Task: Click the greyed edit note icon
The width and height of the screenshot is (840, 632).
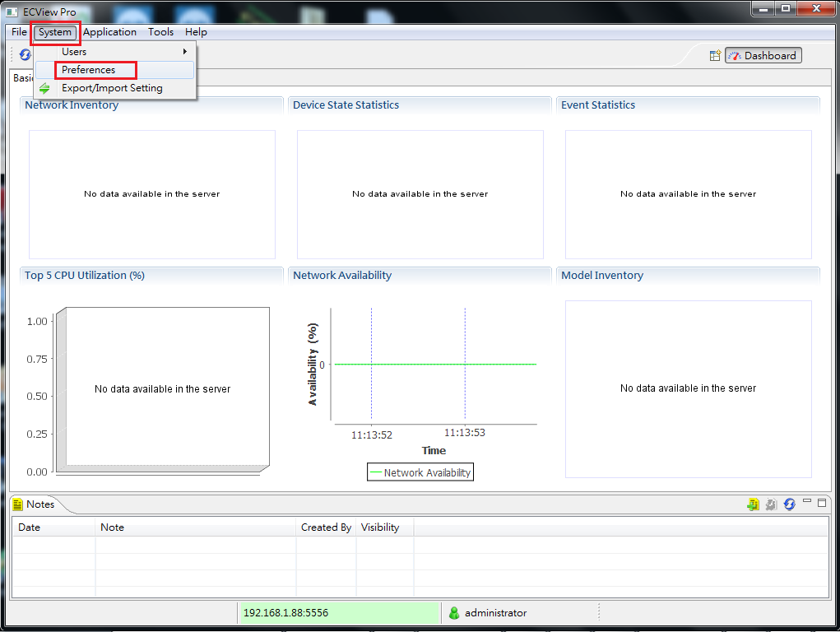Action: [771, 504]
